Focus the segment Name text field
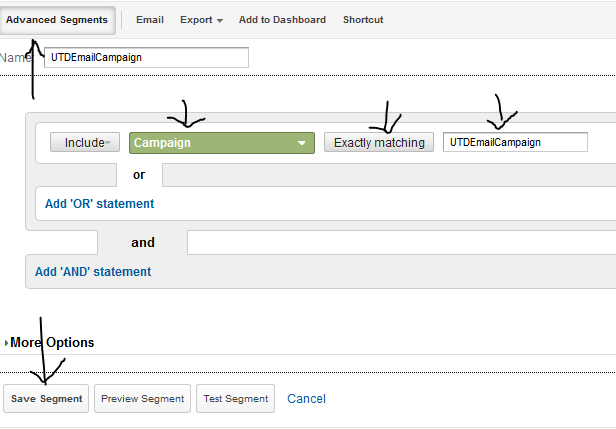616x429 pixels. click(x=146, y=58)
